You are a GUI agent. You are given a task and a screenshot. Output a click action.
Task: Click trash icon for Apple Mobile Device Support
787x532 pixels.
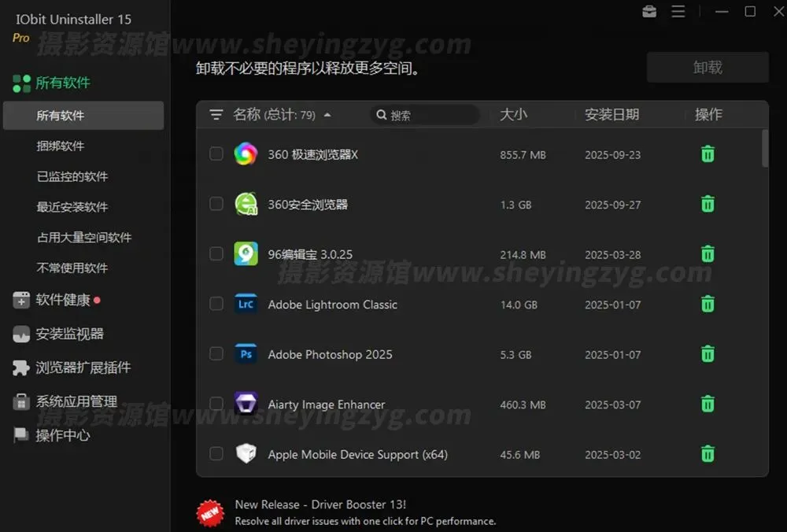(708, 454)
